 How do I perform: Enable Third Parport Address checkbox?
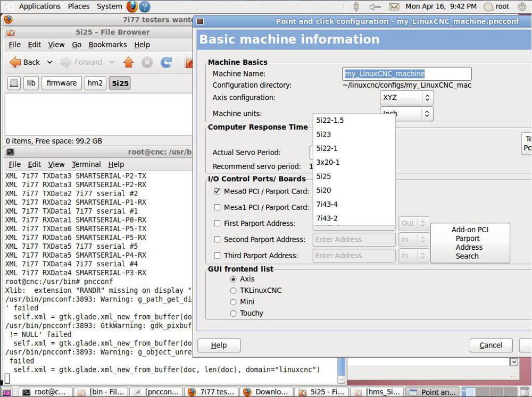(x=217, y=256)
